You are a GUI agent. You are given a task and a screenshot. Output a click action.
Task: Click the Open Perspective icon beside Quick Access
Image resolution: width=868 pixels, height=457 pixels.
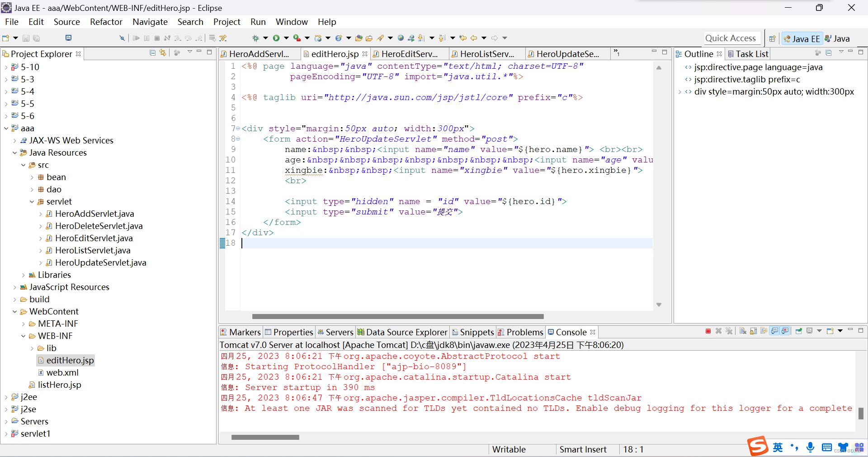pyautogui.click(x=773, y=38)
